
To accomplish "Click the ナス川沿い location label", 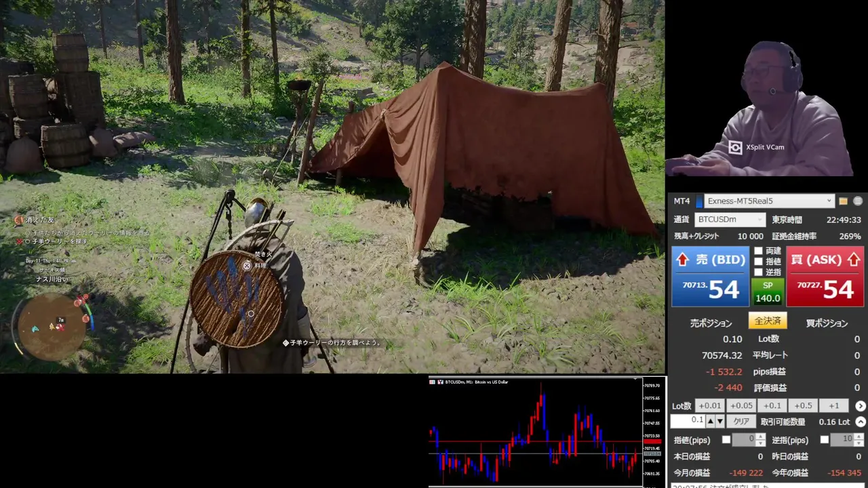I will (x=52, y=279).
